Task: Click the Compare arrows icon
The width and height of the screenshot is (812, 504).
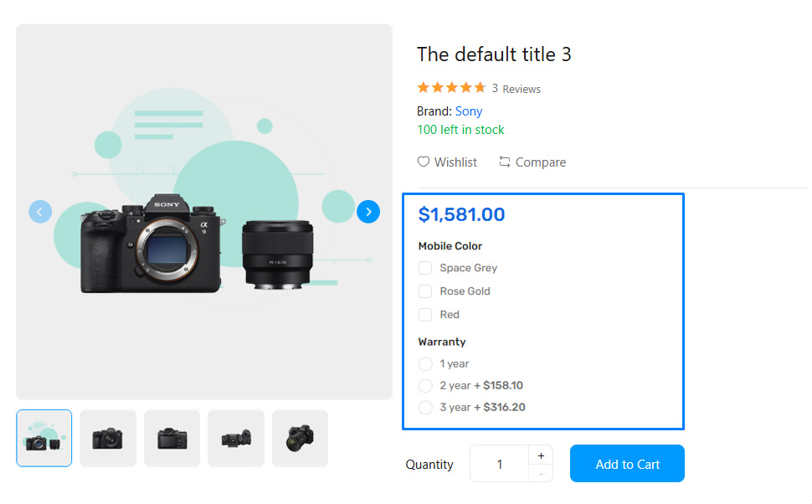Action: coord(505,162)
